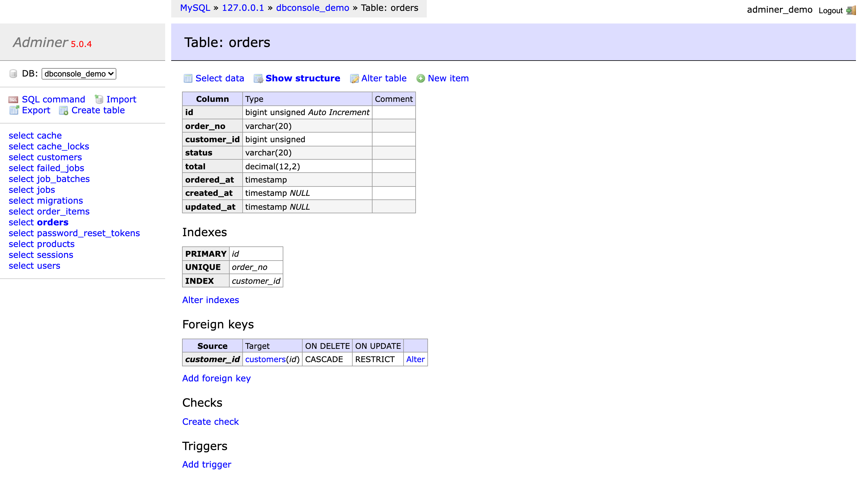Open Alter indexes link
The image size is (868, 482).
(x=211, y=300)
